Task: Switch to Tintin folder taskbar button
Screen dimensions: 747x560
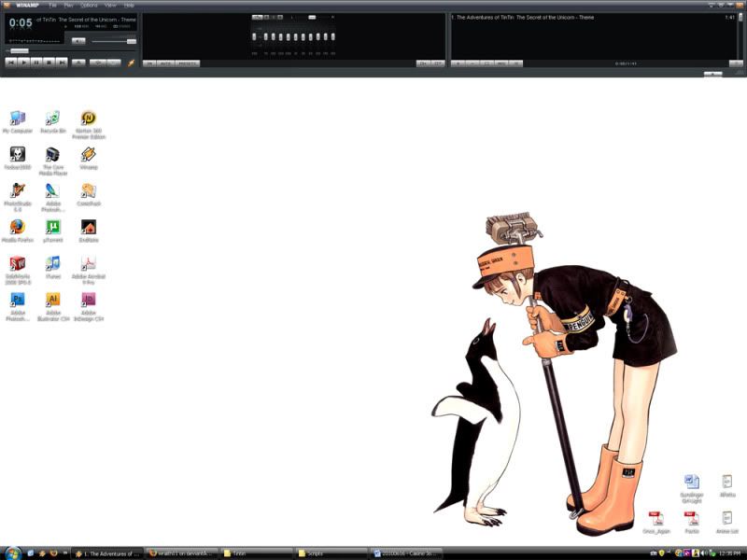Action: [256, 553]
